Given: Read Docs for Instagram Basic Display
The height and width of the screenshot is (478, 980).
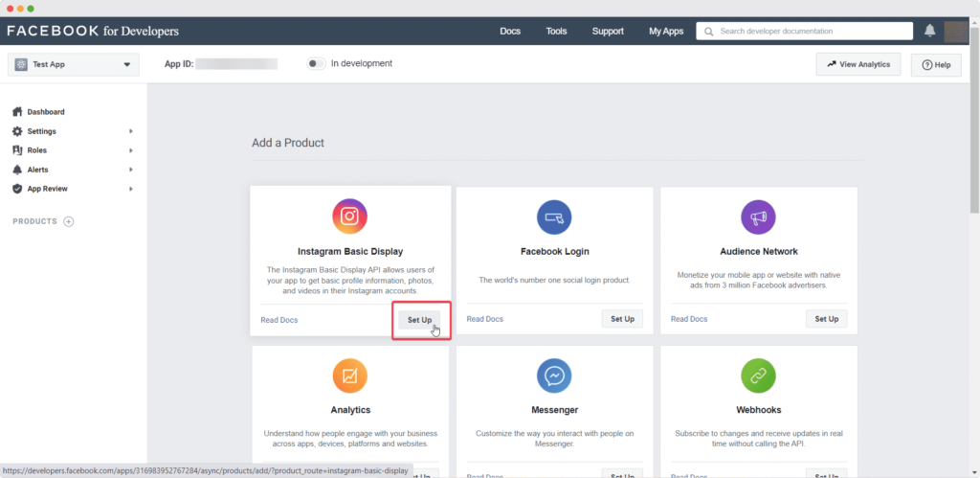Looking at the screenshot, I should click(279, 320).
